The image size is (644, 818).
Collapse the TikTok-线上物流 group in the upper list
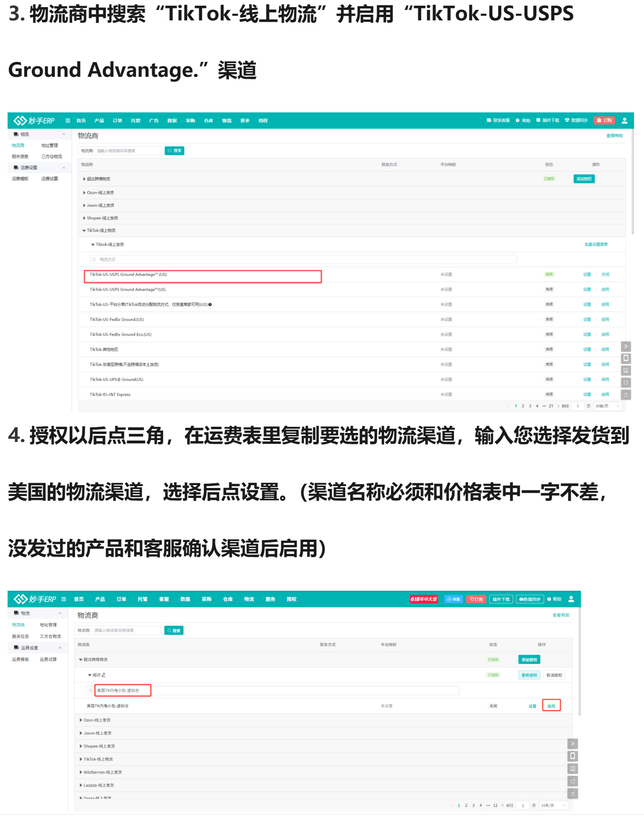click(84, 230)
